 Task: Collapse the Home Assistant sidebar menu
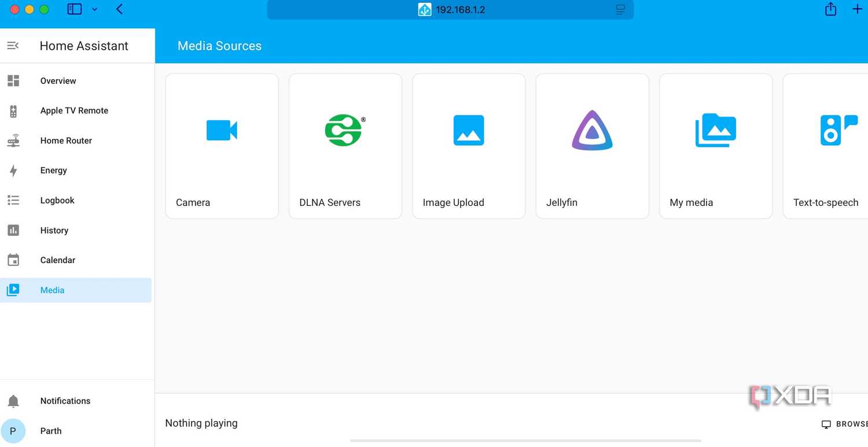[x=13, y=46]
